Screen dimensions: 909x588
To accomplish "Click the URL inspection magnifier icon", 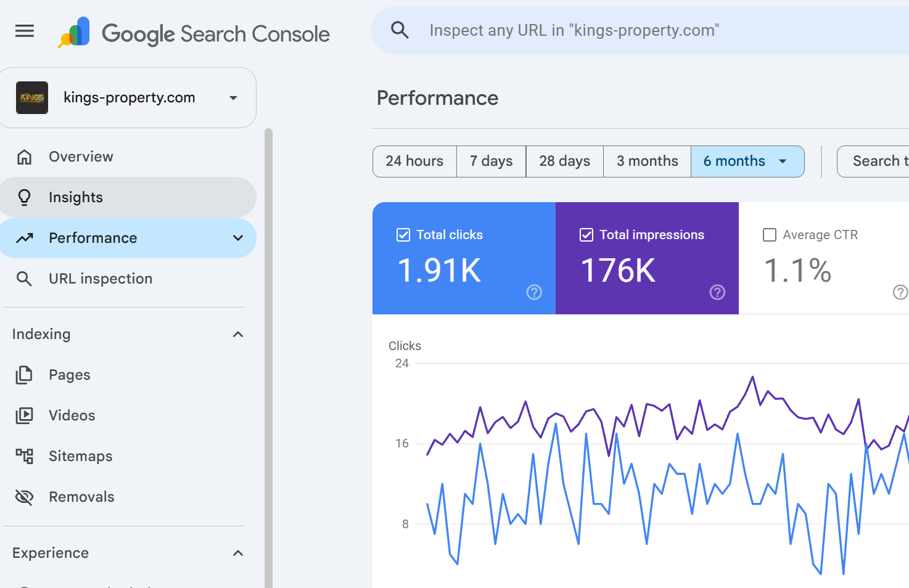I will 24,279.
